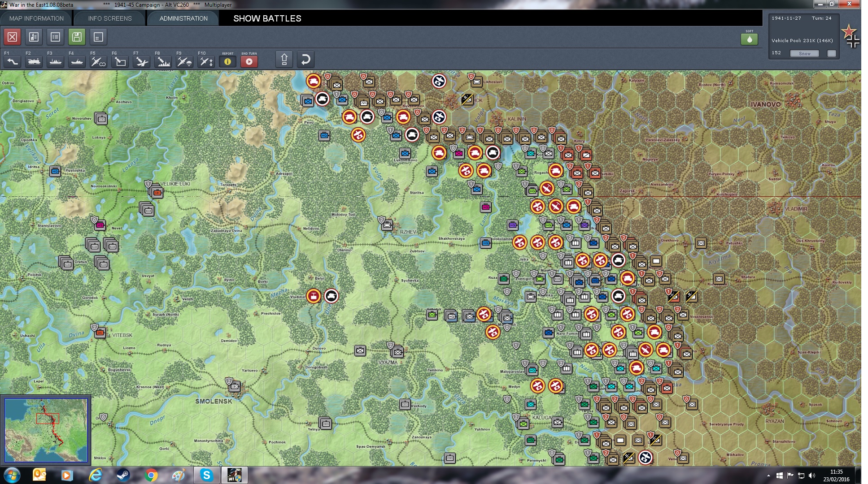The image size is (868, 484).
Task: Click the Turn: 24 indicator
Action: click(x=821, y=18)
